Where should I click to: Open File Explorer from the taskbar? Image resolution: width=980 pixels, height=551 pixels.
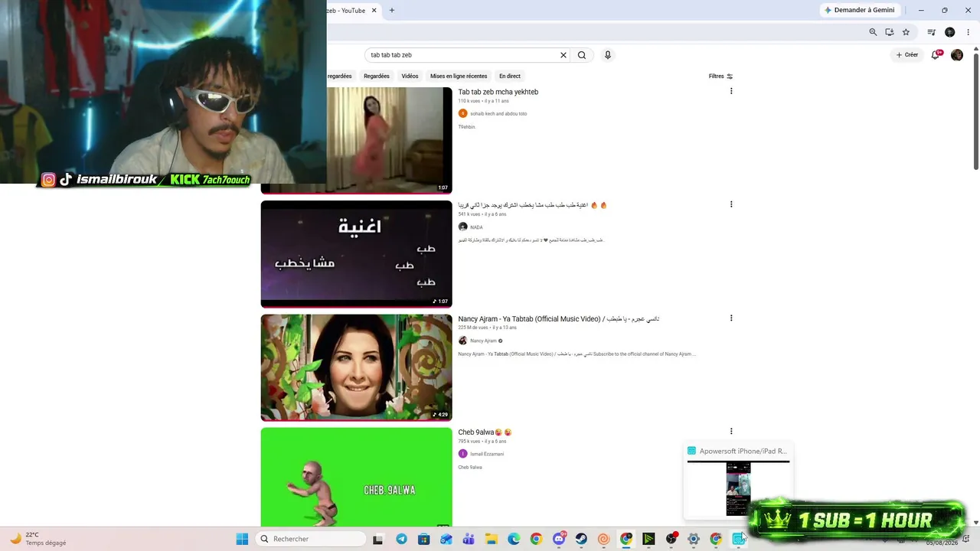tap(492, 539)
